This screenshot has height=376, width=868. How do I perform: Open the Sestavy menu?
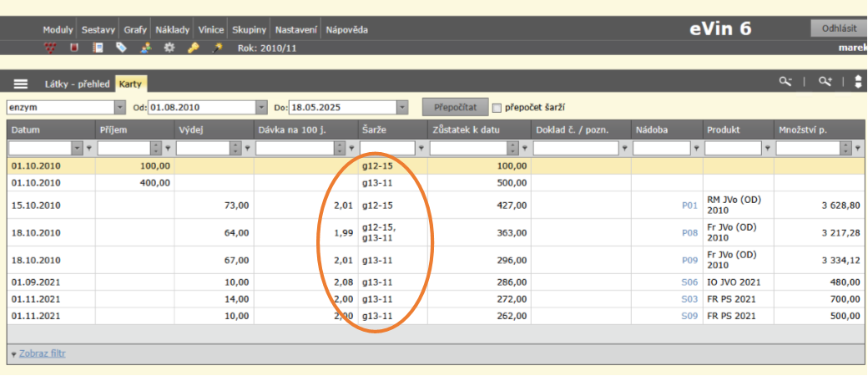[98, 29]
